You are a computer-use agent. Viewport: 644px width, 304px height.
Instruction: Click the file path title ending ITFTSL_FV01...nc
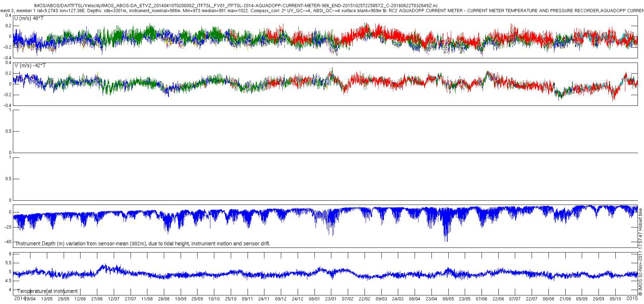pos(236,6)
